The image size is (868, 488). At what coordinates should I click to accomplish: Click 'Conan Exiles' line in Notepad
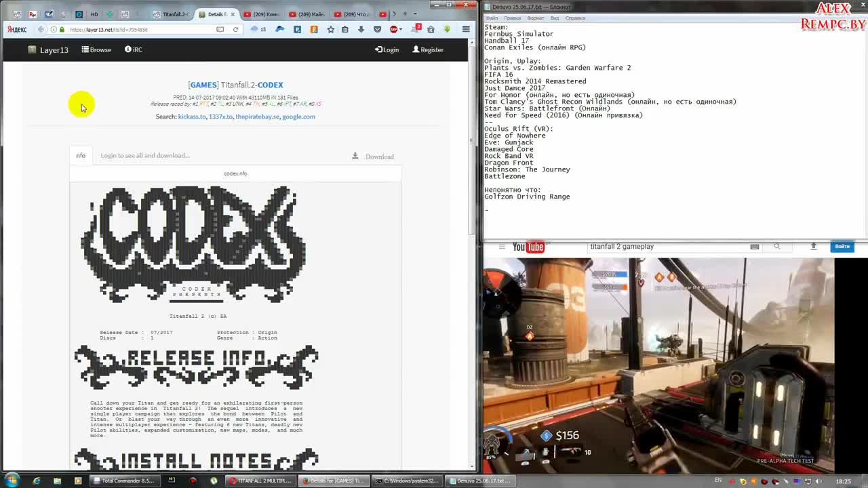534,47
